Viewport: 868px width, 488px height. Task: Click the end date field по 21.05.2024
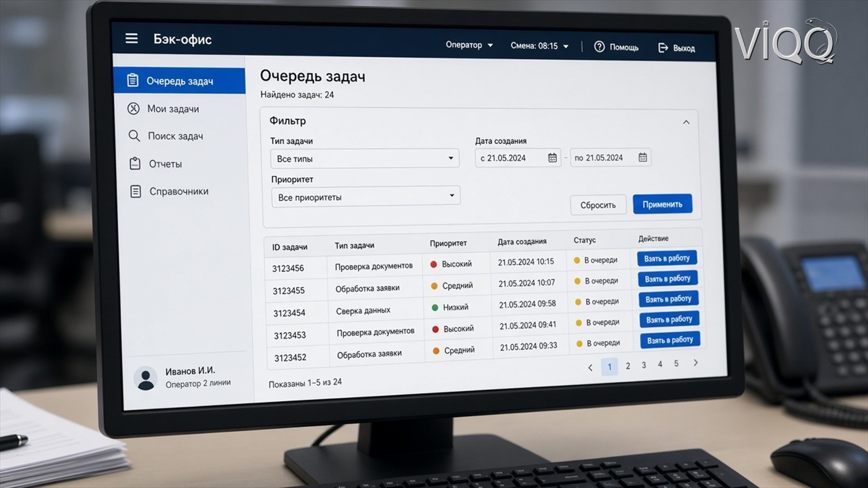click(x=611, y=157)
